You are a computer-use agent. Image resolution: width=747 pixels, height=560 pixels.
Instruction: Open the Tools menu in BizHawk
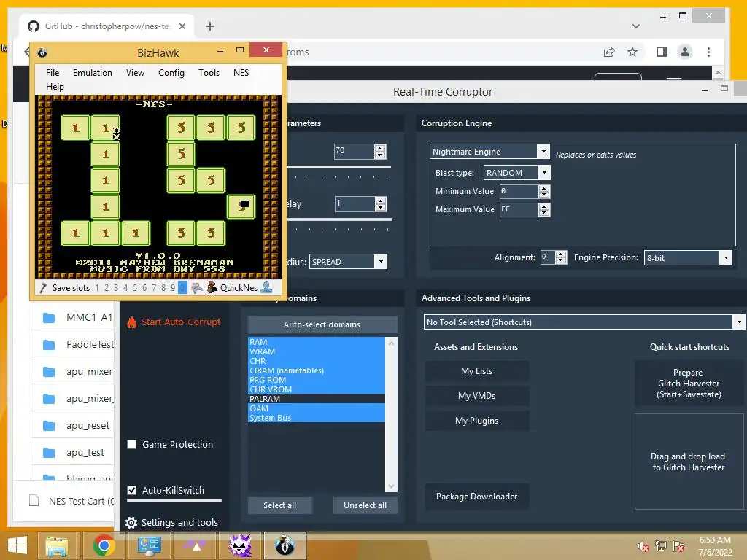tap(209, 73)
